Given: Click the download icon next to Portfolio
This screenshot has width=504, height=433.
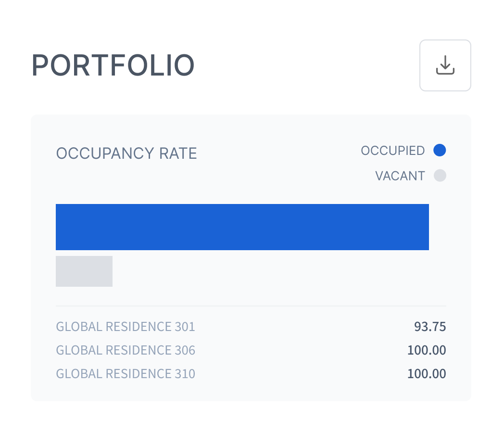Looking at the screenshot, I should click(x=445, y=65).
